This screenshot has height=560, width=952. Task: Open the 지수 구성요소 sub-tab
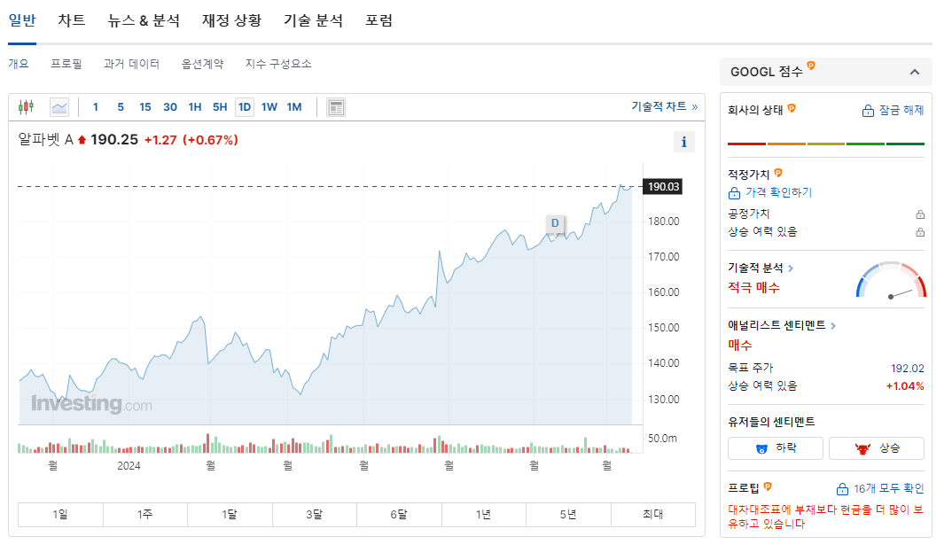point(278,64)
